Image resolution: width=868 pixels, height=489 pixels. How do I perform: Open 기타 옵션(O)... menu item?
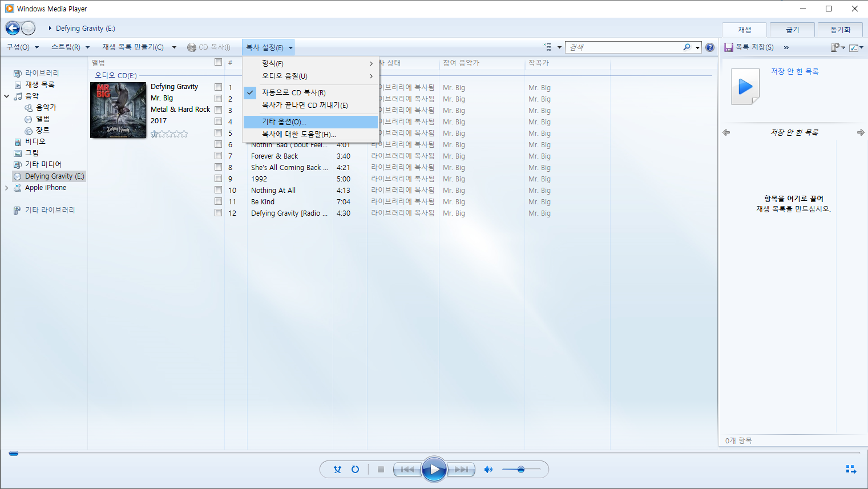pyautogui.click(x=310, y=122)
